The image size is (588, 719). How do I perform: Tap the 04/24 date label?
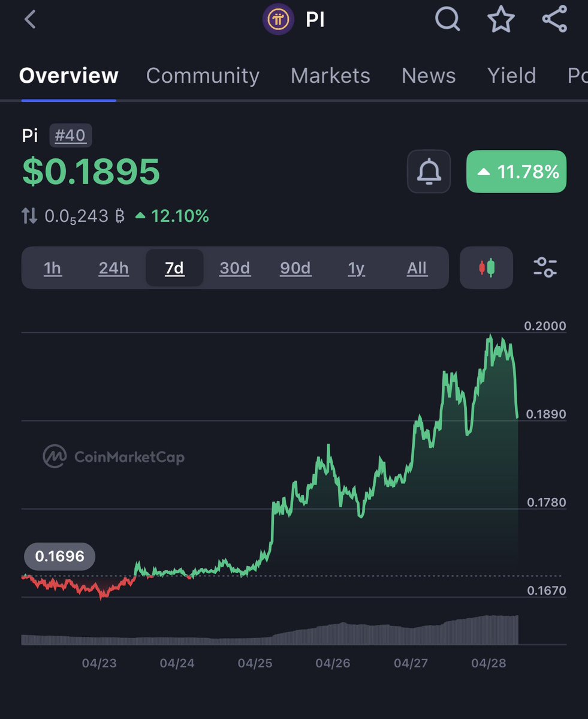(177, 663)
